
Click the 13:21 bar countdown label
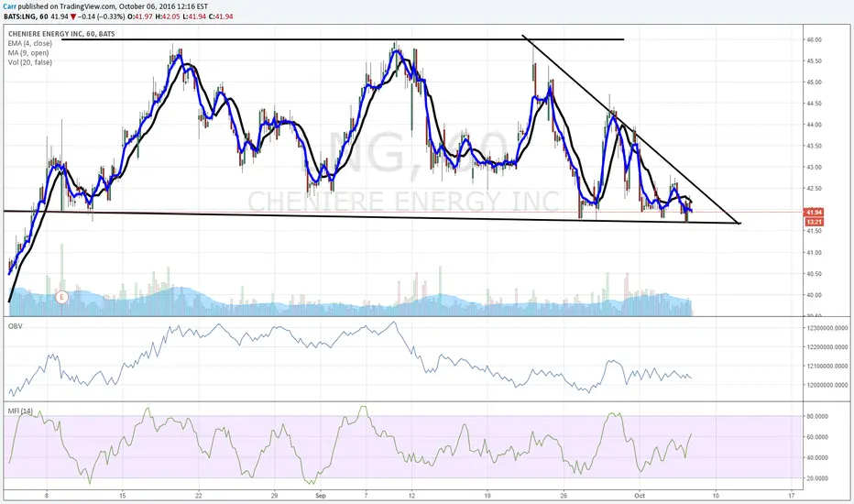(814, 222)
